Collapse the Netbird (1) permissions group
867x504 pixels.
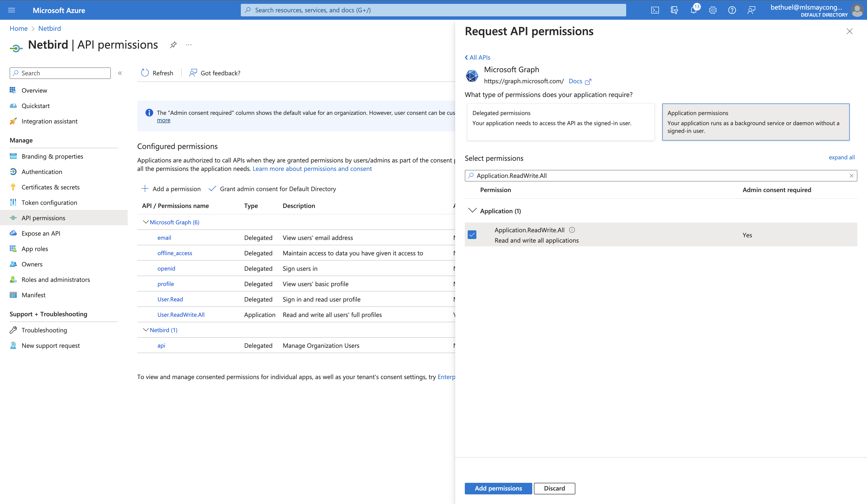145,330
